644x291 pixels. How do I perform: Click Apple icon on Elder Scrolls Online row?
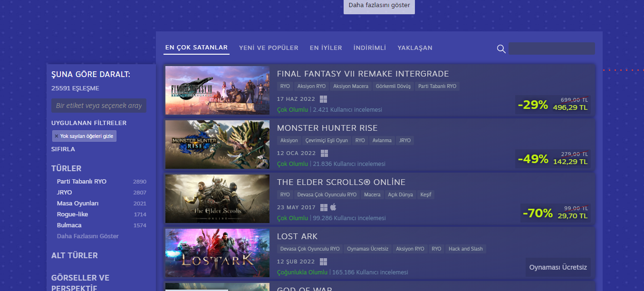[333, 207]
